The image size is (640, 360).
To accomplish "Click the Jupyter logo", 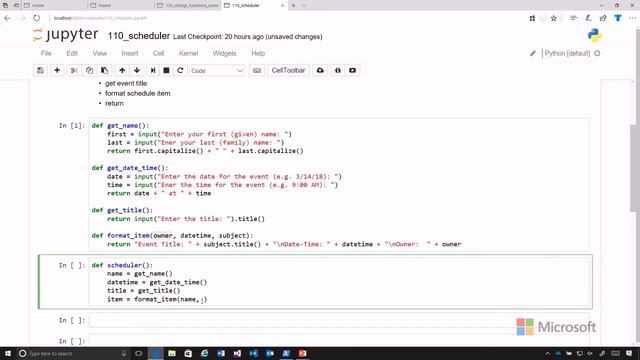I will coord(65,35).
